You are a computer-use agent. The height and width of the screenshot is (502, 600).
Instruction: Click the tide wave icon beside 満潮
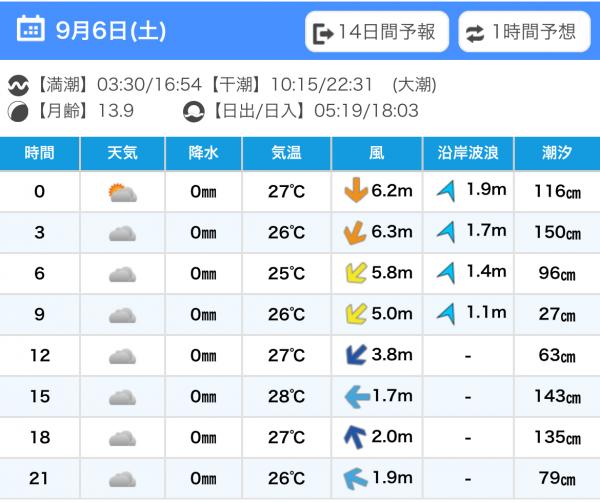(x=17, y=85)
